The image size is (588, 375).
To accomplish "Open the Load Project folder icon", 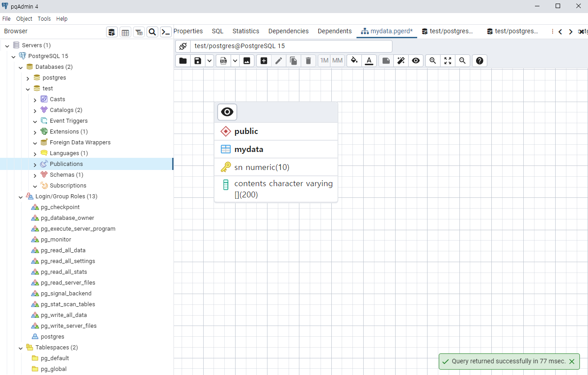I will coord(183,61).
